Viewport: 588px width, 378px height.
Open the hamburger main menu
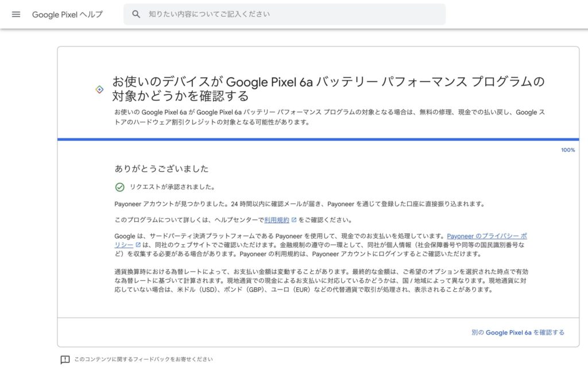click(x=16, y=14)
